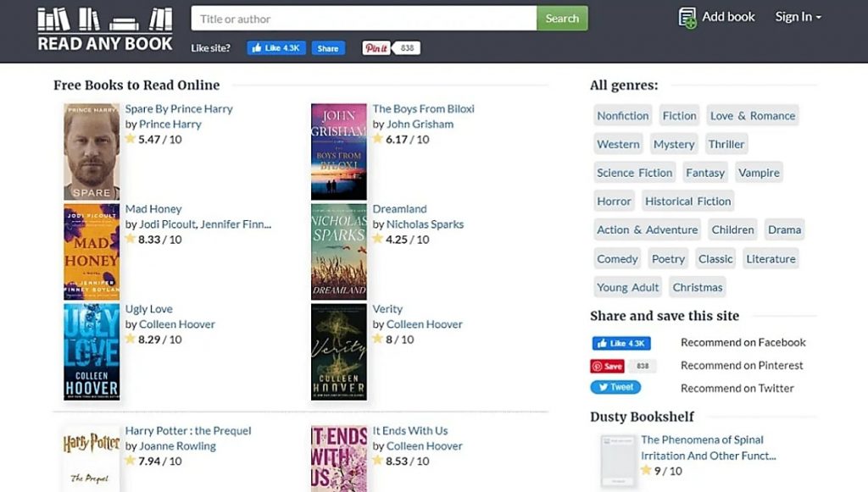Open the Nonfiction genre category
The image size is (868, 492).
622,115
